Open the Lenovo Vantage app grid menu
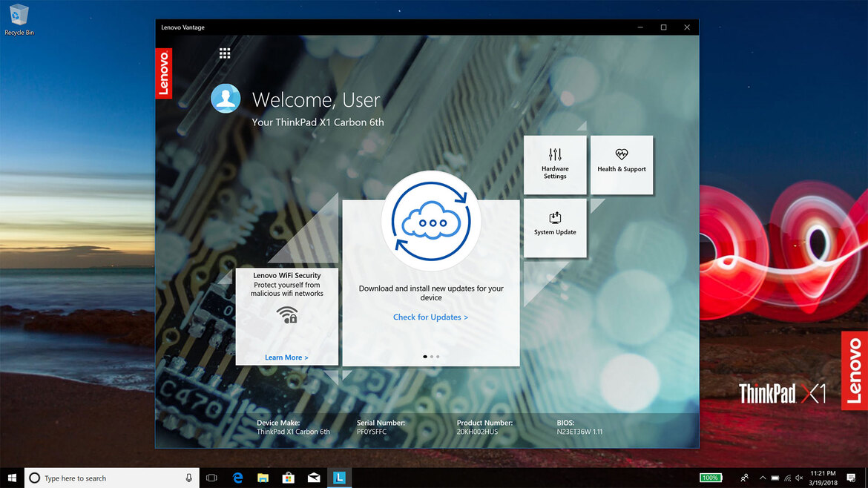The width and height of the screenshot is (868, 488). click(x=225, y=53)
